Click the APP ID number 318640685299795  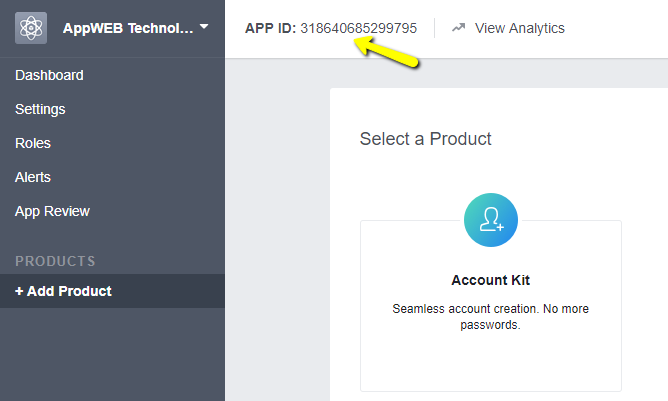(359, 28)
